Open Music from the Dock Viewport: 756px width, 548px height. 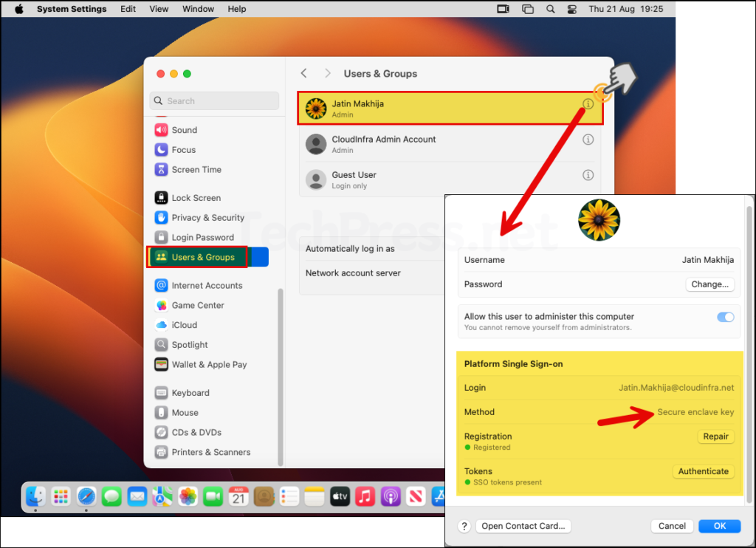click(x=365, y=496)
